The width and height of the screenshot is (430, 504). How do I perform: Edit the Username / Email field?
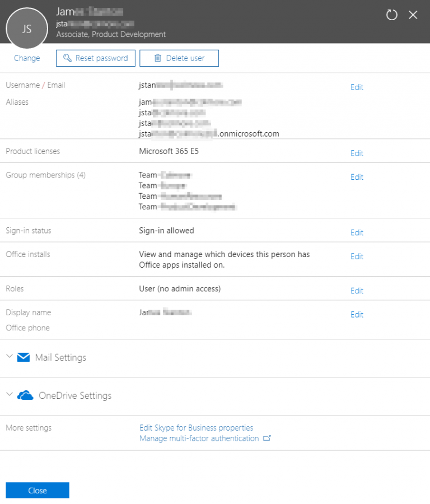tap(357, 87)
